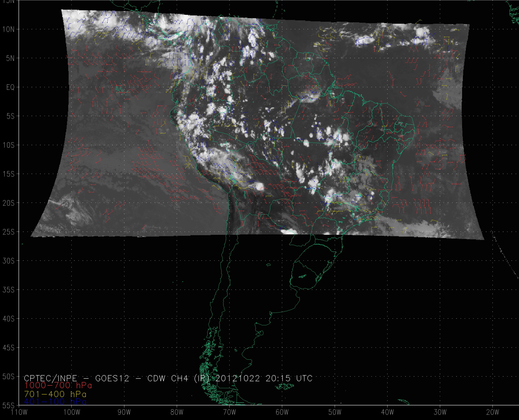
Task: Click the "55S" latitude label
Action: point(9,406)
